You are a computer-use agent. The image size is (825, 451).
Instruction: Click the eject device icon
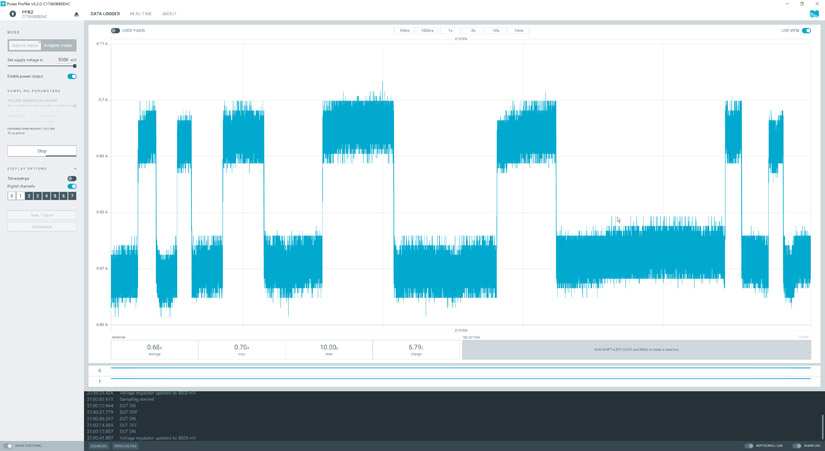pyautogui.click(x=77, y=14)
